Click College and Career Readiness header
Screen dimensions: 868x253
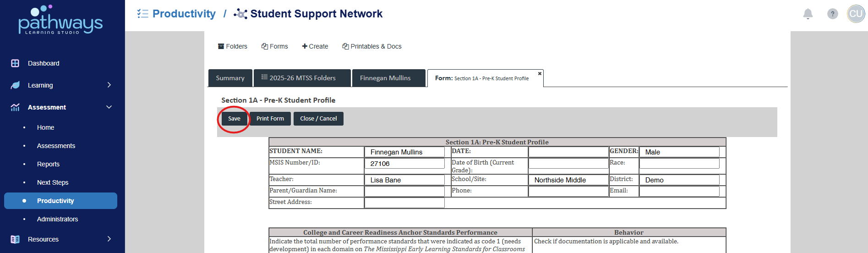tap(400, 232)
